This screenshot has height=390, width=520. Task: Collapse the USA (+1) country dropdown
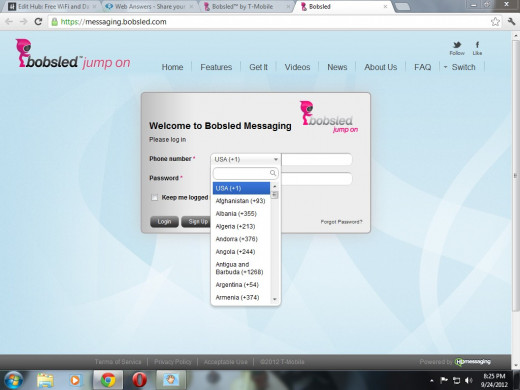click(x=246, y=159)
